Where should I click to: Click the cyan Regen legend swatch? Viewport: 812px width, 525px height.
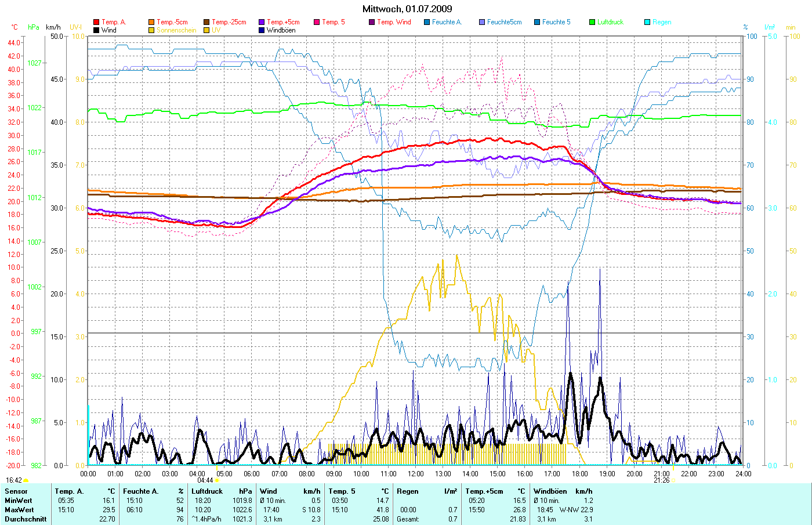coord(647,22)
